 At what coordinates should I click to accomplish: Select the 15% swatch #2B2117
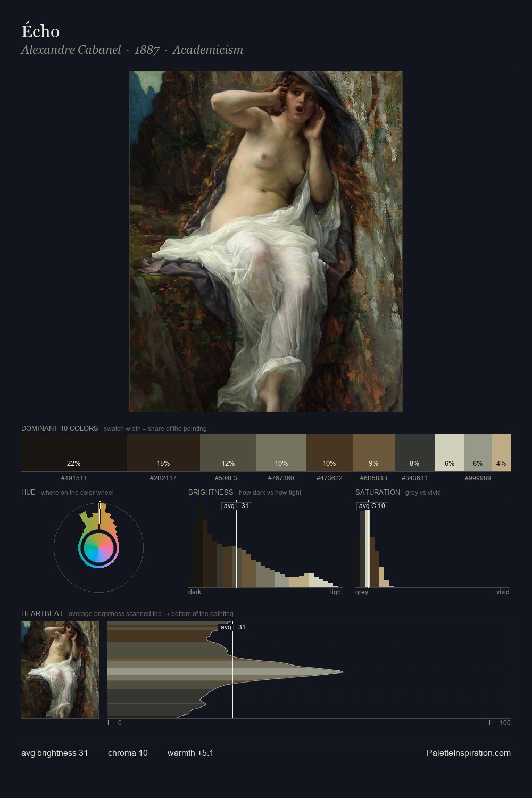(x=163, y=453)
